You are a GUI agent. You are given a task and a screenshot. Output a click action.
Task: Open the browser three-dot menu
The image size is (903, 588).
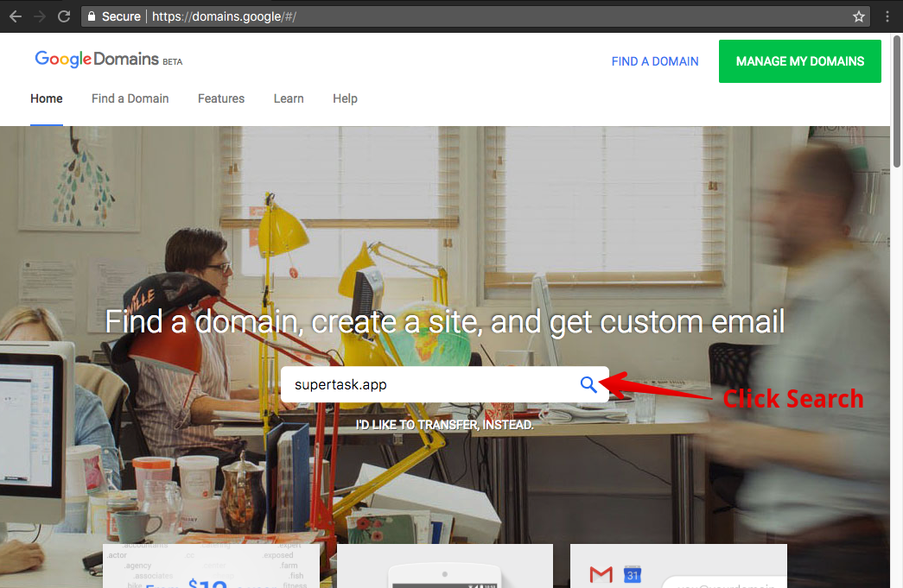(887, 16)
